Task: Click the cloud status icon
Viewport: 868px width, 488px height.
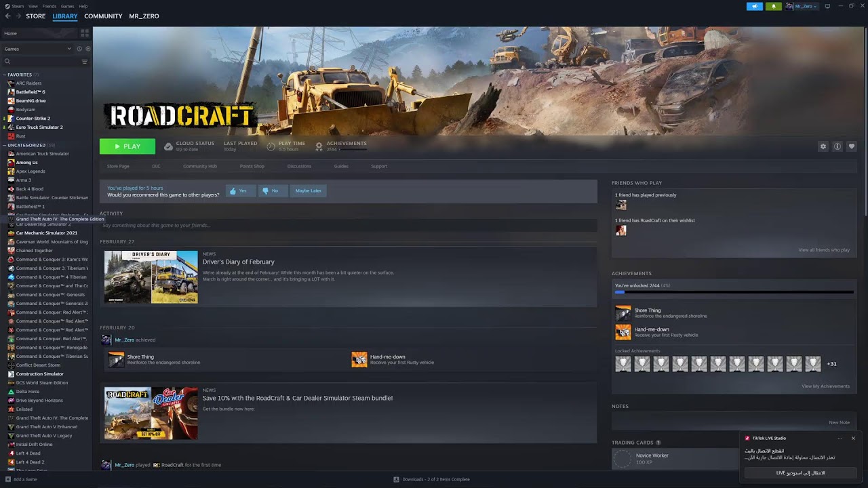Action: click(168, 146)
